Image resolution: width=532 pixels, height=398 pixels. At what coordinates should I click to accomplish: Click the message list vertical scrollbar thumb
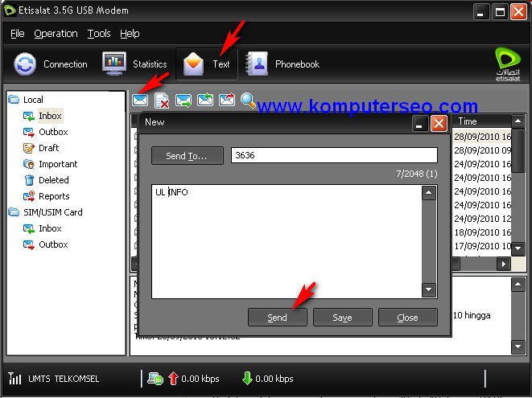click(x=518, y=150)
